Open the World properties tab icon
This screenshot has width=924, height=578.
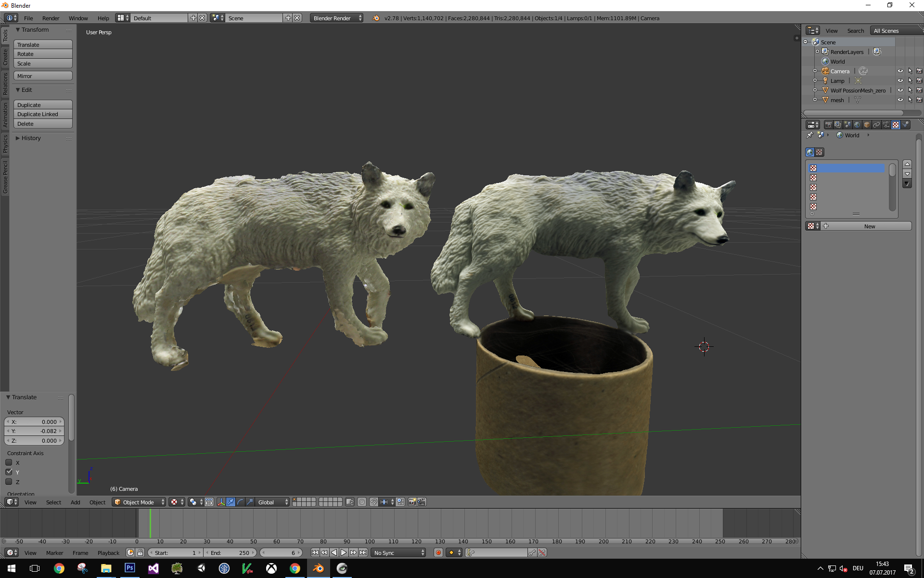pyautogui.click(x=857, y=125)
